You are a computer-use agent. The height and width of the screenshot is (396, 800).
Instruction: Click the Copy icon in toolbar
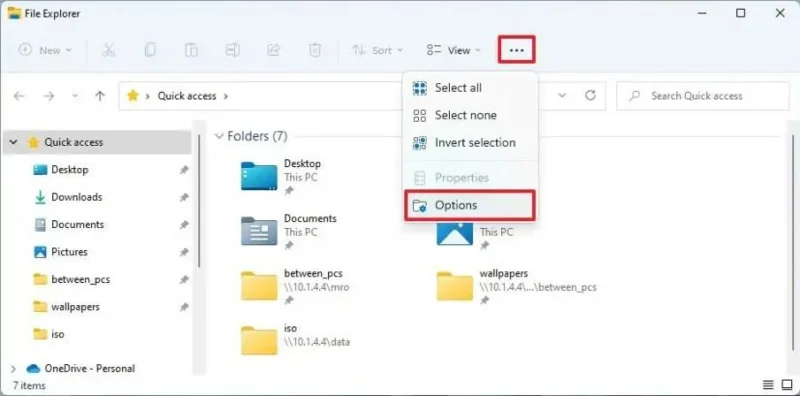tap(149, 50)
